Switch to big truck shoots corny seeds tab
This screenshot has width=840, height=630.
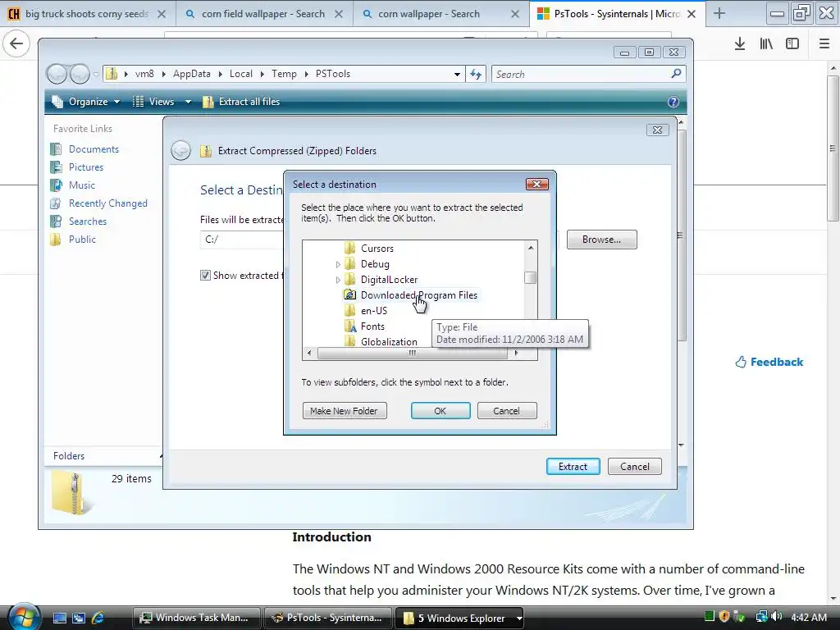[x=87, y=15]
